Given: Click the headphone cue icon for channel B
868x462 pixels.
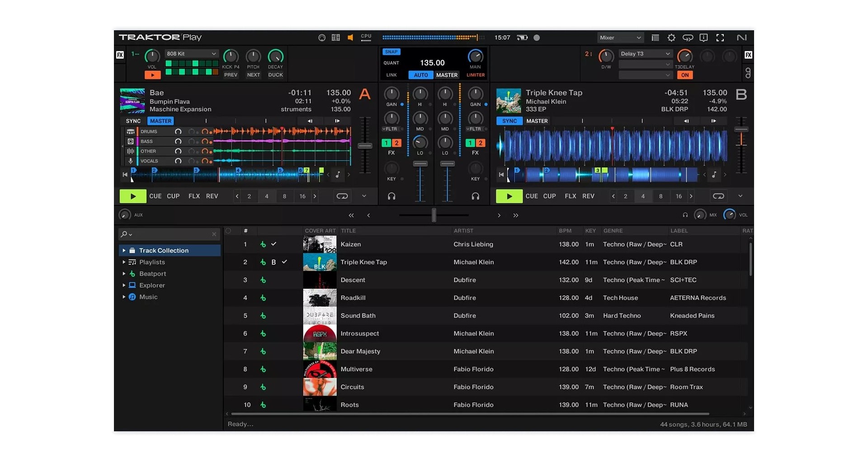Looking at the screenshot, I should coord(475,196).
